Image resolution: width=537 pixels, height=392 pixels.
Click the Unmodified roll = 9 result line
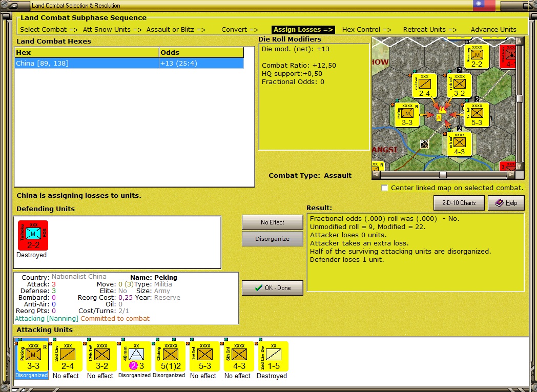click(368, 226)
